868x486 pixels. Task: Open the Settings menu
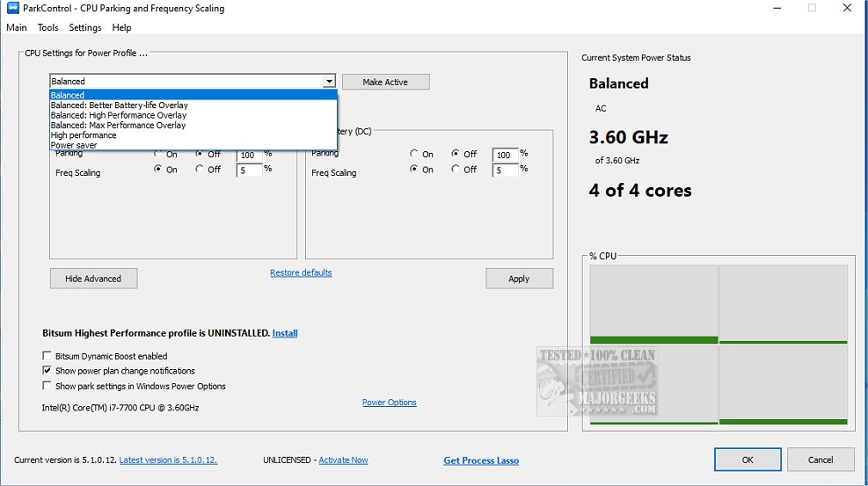click(84, 27)
